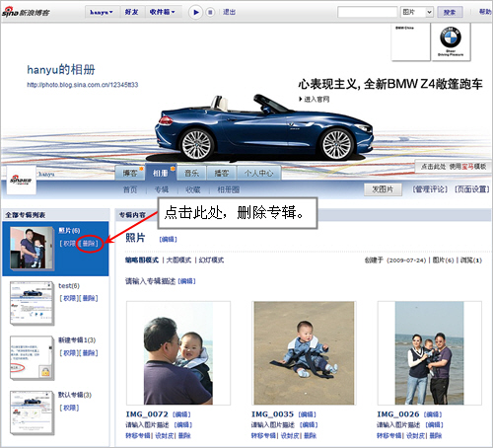493x448 pixels.
Task: Switch to the 相册 tab
Action: point(161,173)
